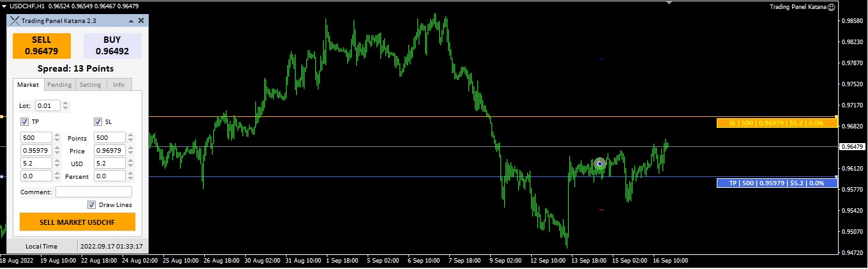Toggle the TP checkbox
Viewport: 868px width, 269px height.
click(x=25, y=121)
